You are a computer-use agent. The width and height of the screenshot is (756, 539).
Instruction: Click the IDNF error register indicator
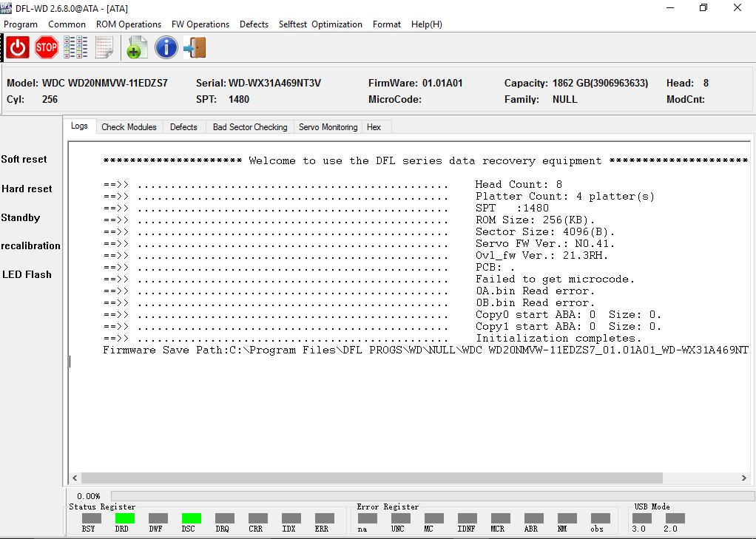[468, 518]
